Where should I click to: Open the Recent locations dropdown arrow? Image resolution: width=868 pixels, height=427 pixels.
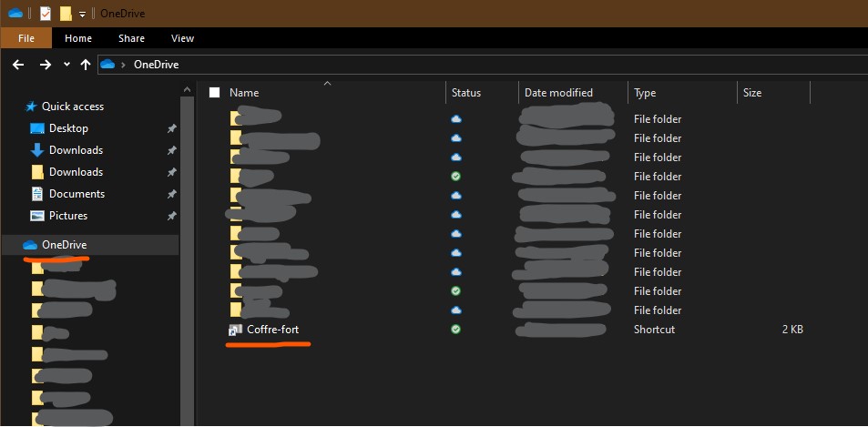coord(66,65)
